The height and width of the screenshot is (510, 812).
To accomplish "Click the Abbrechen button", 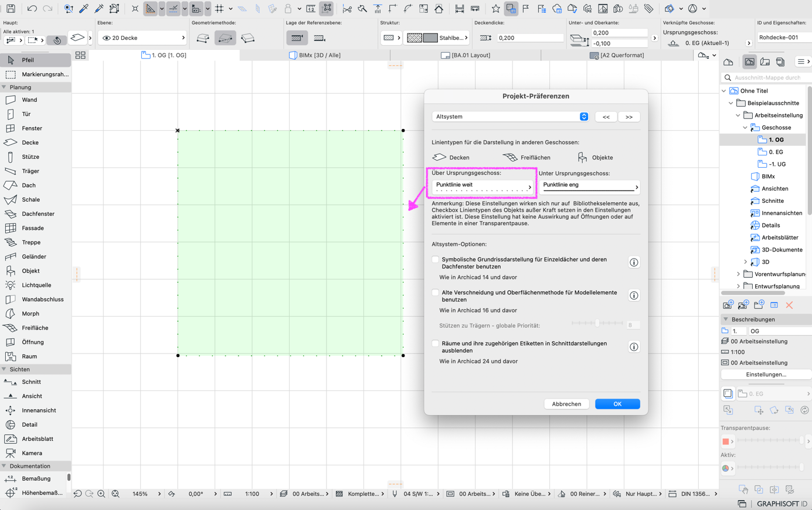I will (x=566, y=404).
